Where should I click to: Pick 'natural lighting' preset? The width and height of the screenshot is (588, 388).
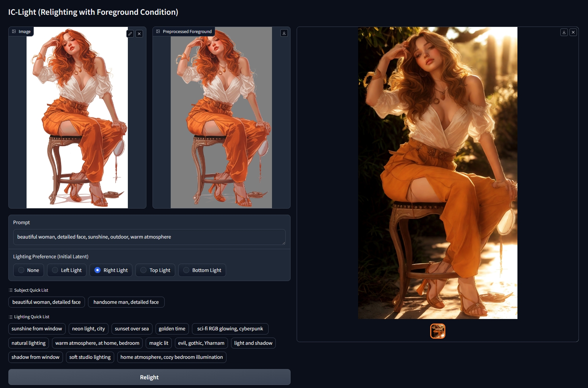click(28, 343)
